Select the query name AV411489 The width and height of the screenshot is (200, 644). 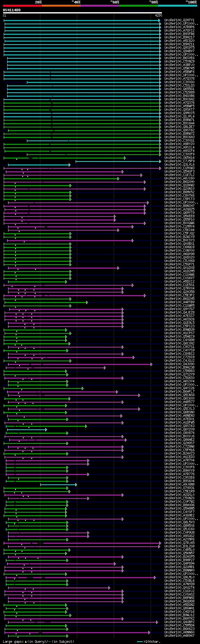click(12, 10)
